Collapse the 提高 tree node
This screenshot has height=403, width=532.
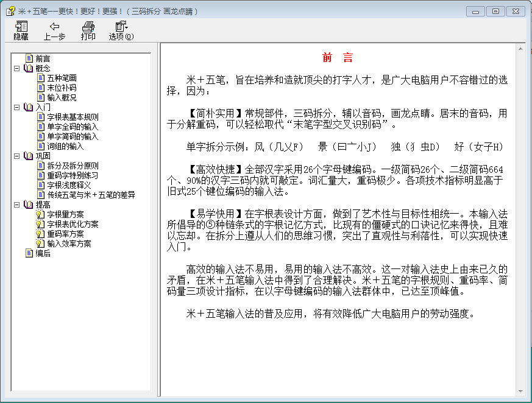(x=17, y=205)
